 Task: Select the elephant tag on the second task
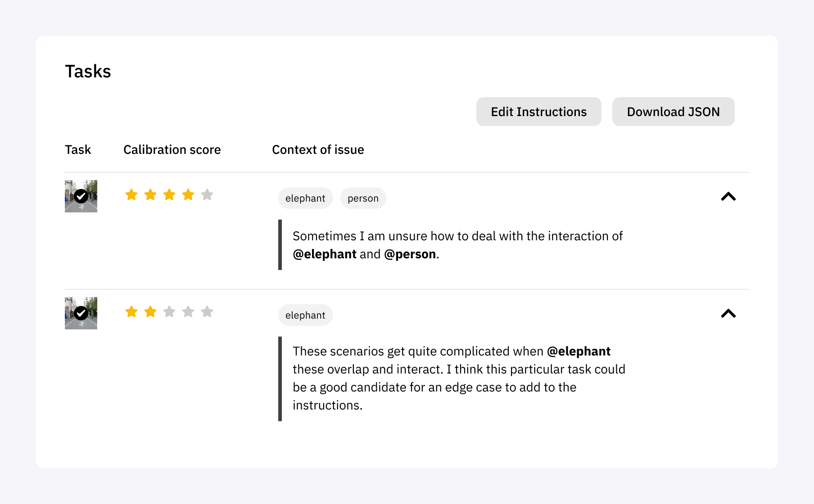coord(305,315)
